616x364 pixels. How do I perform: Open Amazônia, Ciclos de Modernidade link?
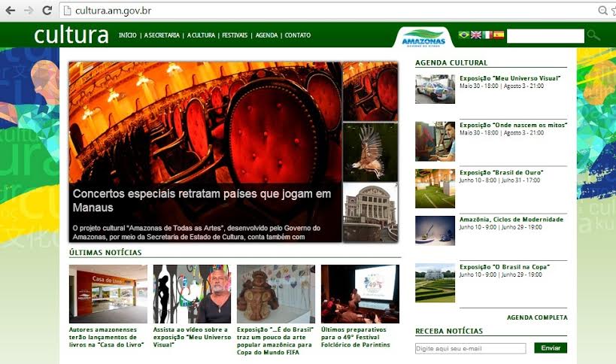click(x=511, y=219)
